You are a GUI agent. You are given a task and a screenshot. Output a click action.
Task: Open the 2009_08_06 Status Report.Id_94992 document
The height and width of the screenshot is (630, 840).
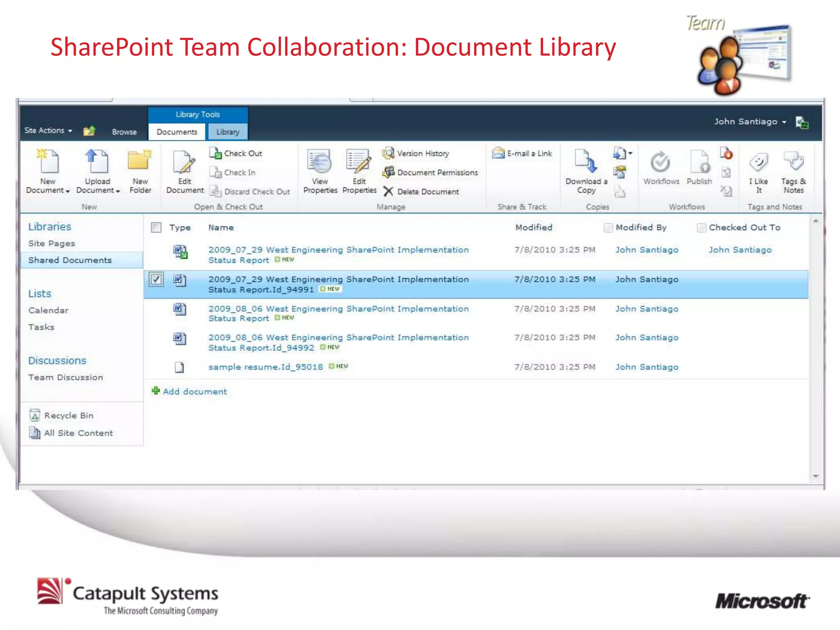[x=338, y=342]
